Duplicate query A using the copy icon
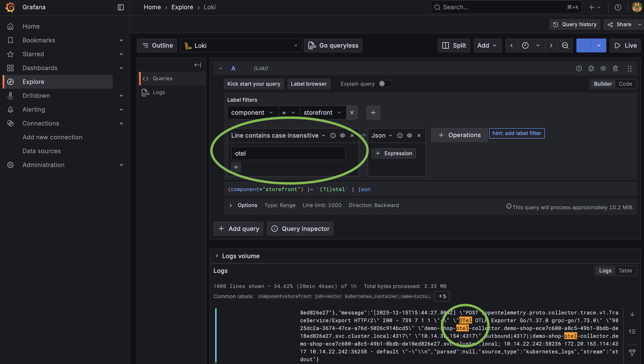 pos(591,68)
